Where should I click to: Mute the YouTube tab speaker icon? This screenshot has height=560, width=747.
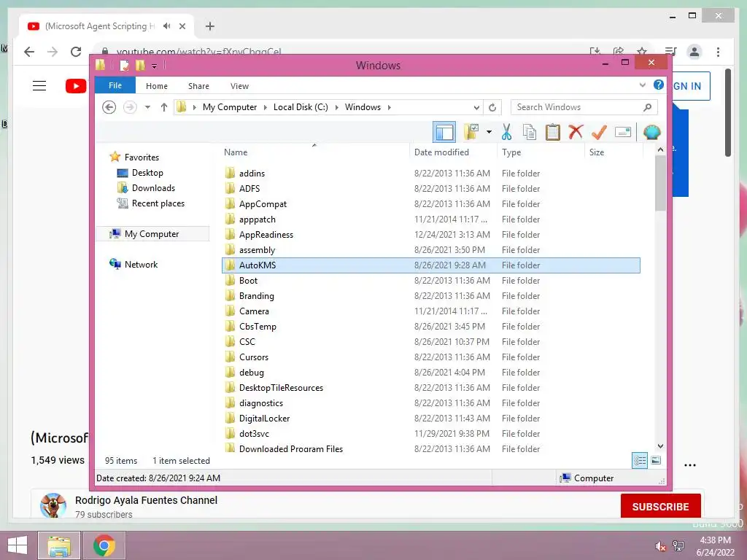[166, 26]
